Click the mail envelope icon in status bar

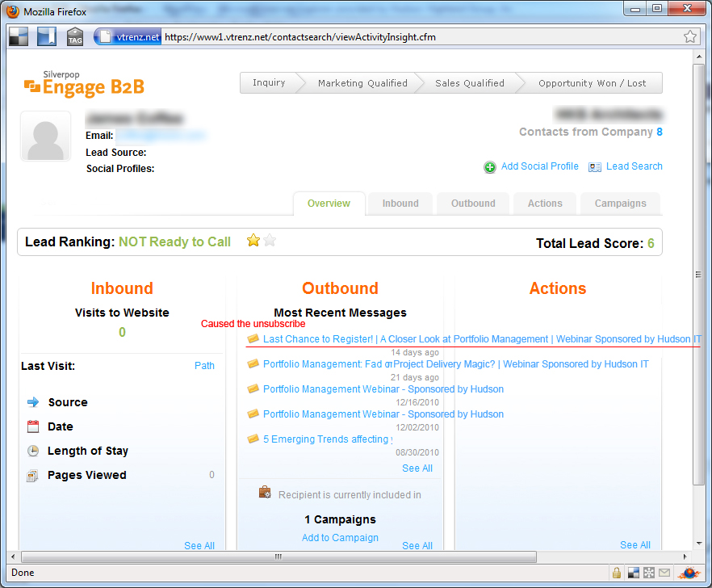[x=664, y=573]
